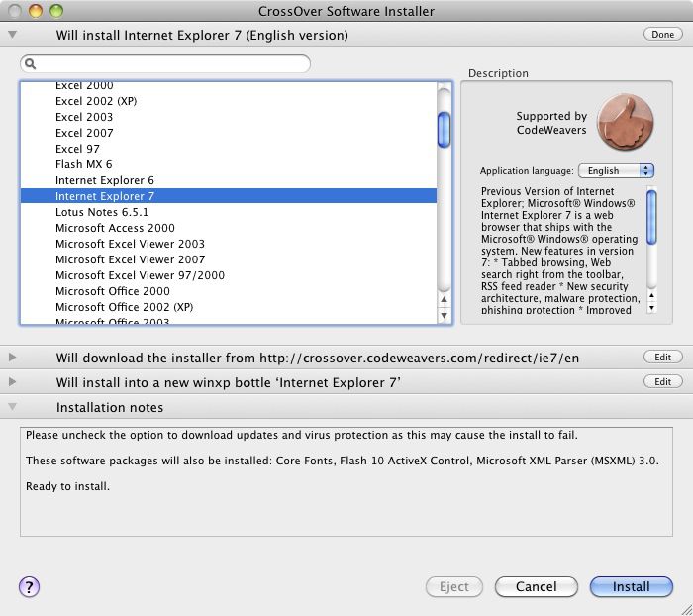Collapse the 'Will install Internet Explorer 7' section
Image resolution: width=693 pixels, height=616 pixels.
click(x=12, y=35)
